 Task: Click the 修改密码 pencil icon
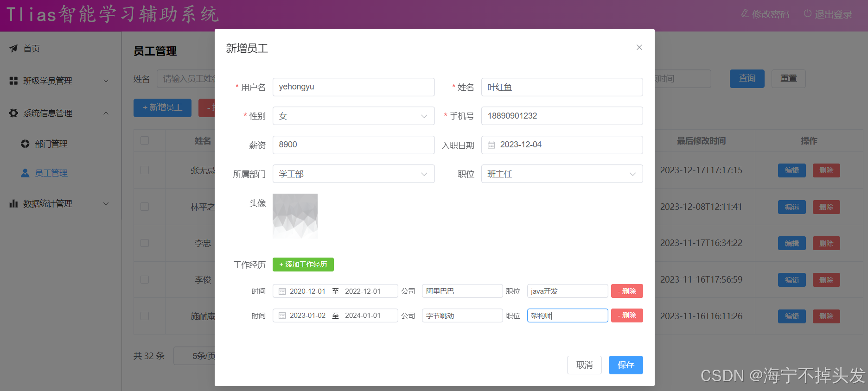[x=745, y=13]
